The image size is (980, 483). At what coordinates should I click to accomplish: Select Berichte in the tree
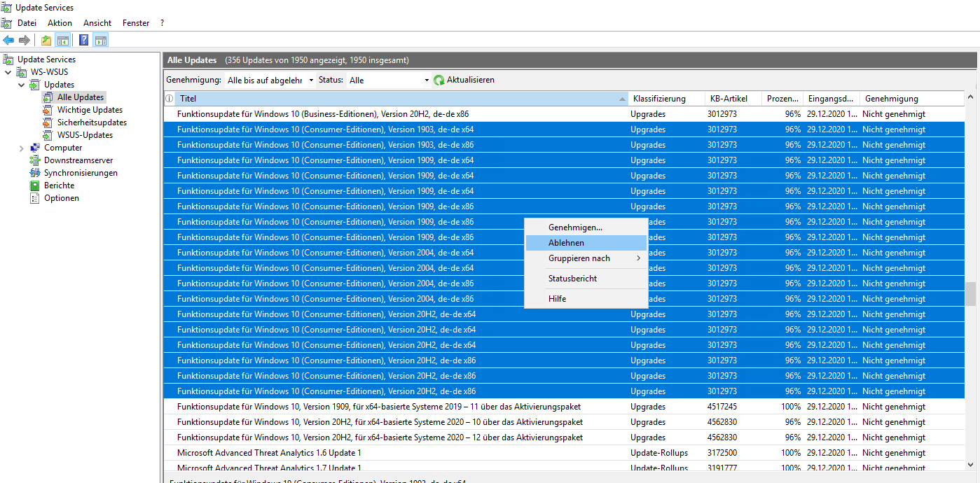click(60, 185)
